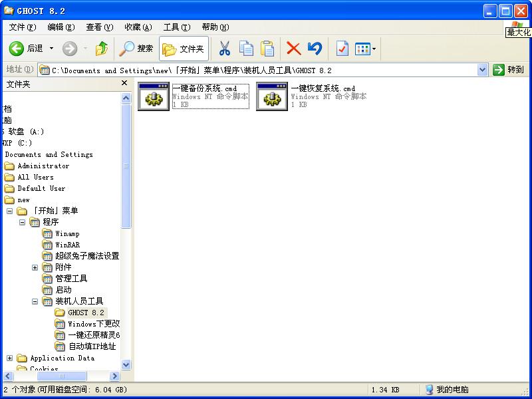Click the folder tree vertical scroll thumb
Image resolution: width=532 pixels, height=399 pixels.
[126, 166]
